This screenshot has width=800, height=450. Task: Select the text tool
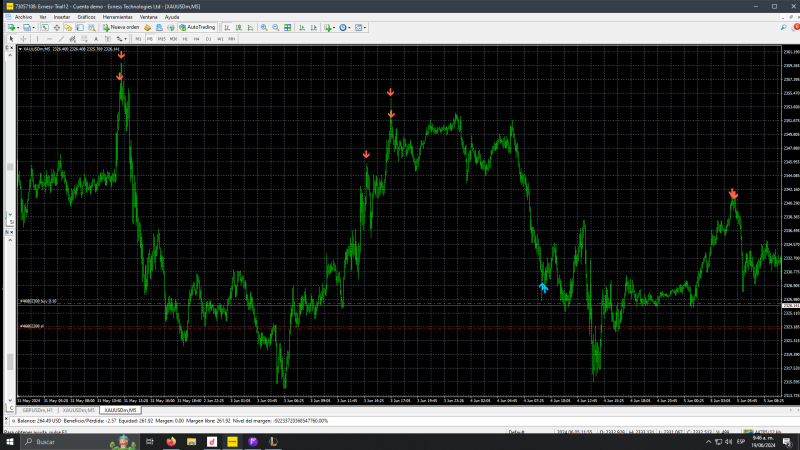click(x=96, y=39)
